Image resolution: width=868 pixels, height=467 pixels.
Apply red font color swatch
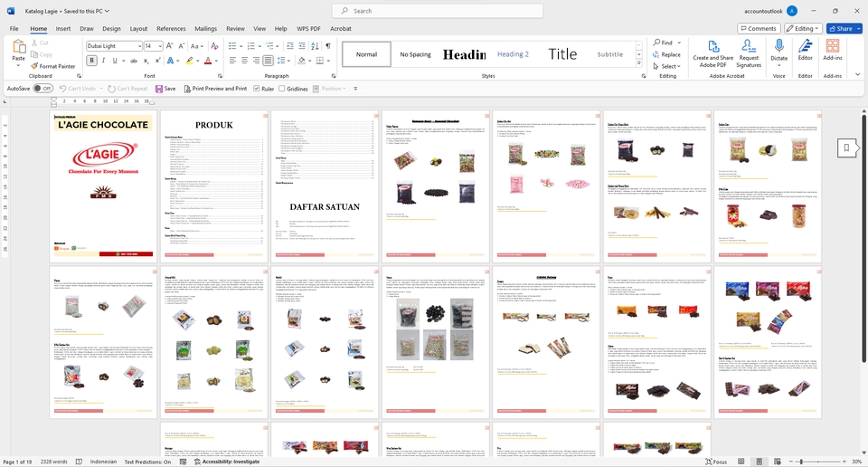point(208,61)
